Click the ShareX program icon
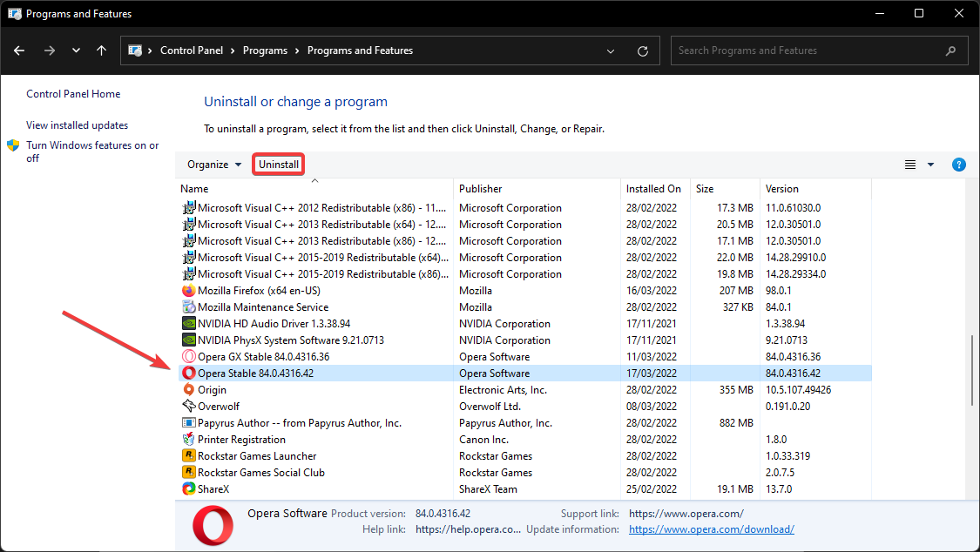This screenshot has width=980, height=552. pos(189,489)
